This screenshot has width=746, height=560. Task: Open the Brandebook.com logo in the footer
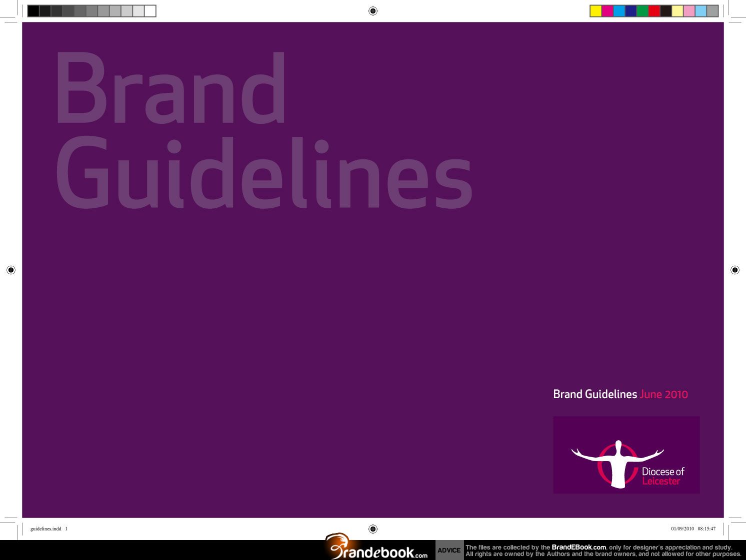(376, 547)
